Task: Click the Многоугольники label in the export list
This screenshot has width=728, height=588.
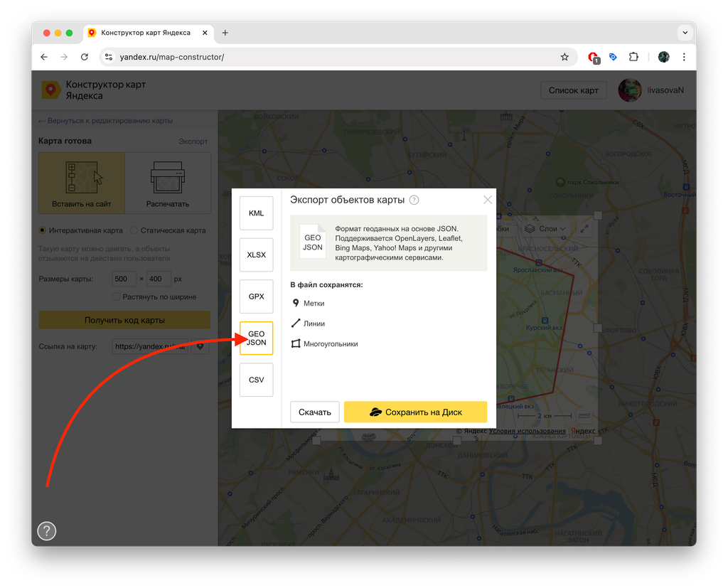Action: (x=331, y=344)
